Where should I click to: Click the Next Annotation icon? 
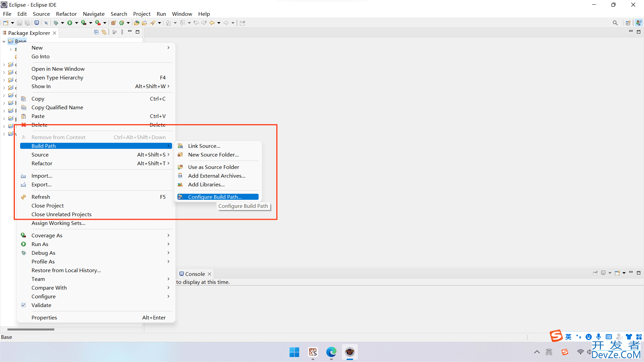pyautogui.click(x=169, y=23)
